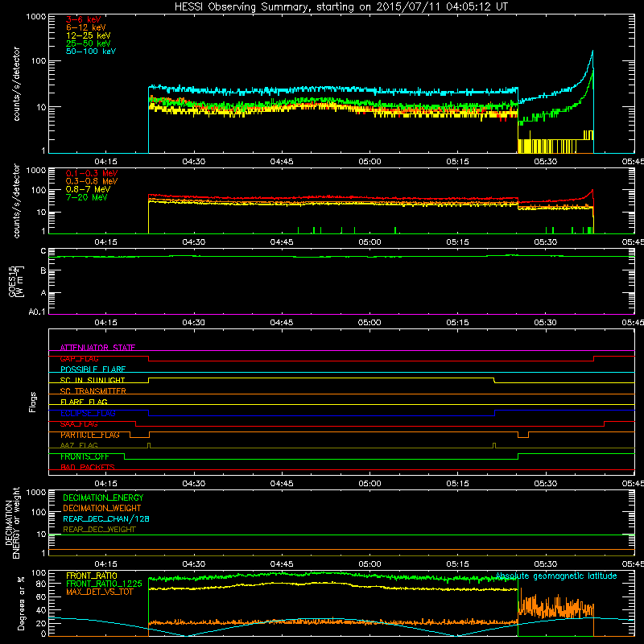Select the AAZ_FLAG label
The height and width of the screenshot is (644, 644).
point(79,445)
